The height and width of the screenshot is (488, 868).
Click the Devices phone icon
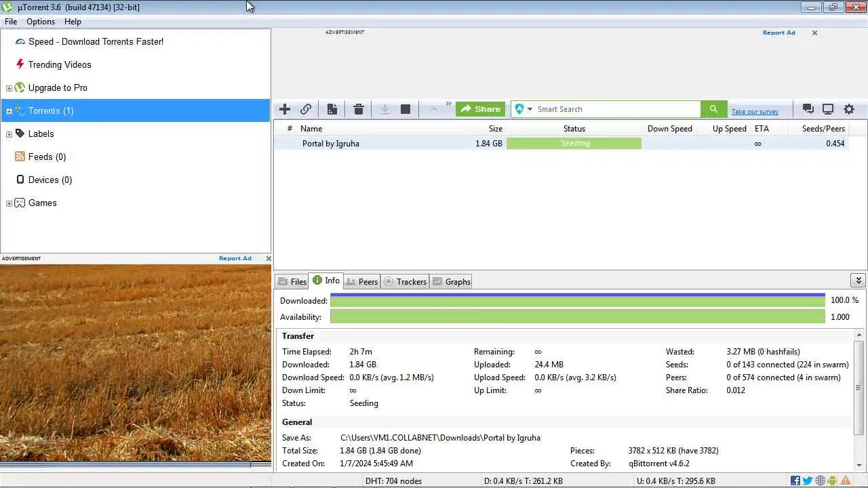[20, 180]
